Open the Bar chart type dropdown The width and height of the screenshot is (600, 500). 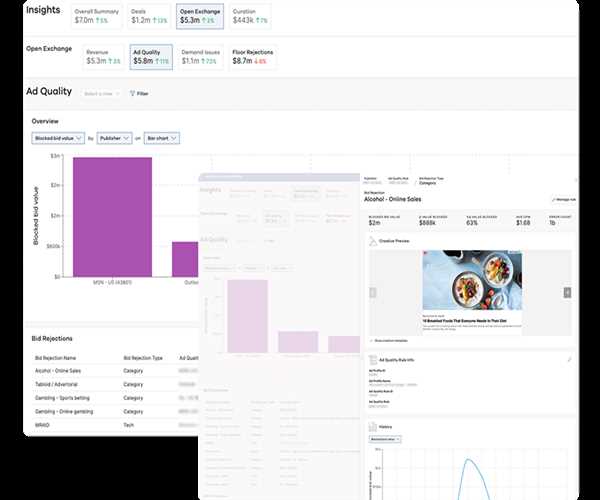point(163,138)
